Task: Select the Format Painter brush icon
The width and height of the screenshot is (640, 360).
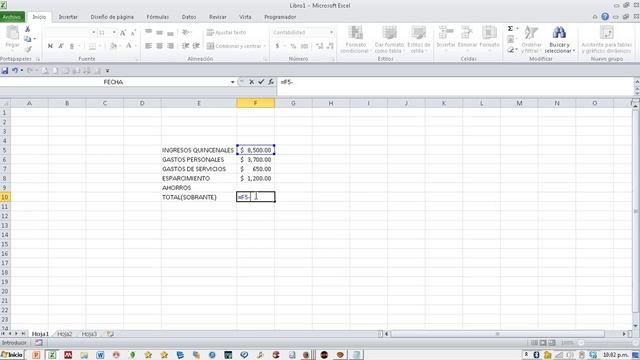Action: [28, 49]
